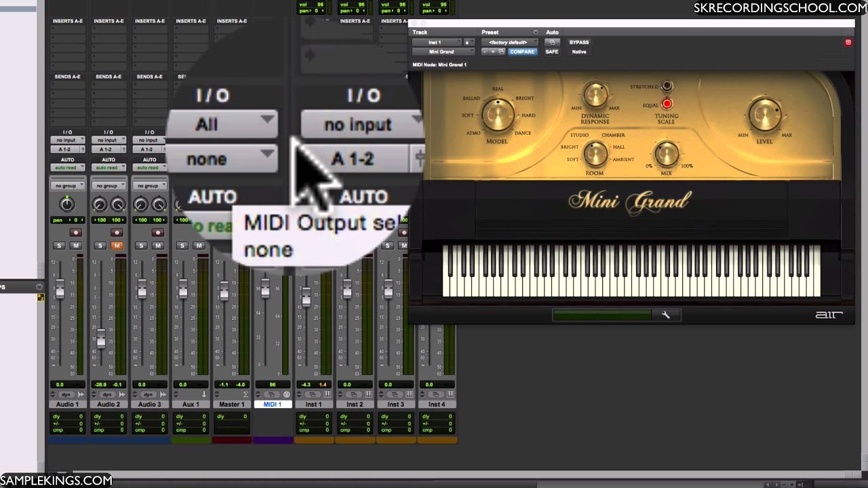Click the Inst 2 keyboard instrument icon
The image size is (868, 488).
tap(369, 394)
